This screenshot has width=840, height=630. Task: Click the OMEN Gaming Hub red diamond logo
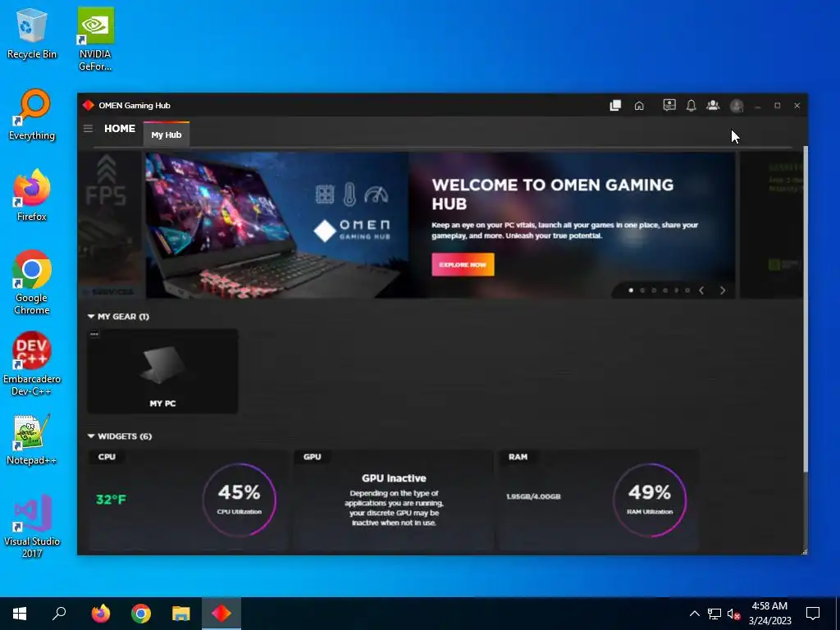[x=89, y=105]
